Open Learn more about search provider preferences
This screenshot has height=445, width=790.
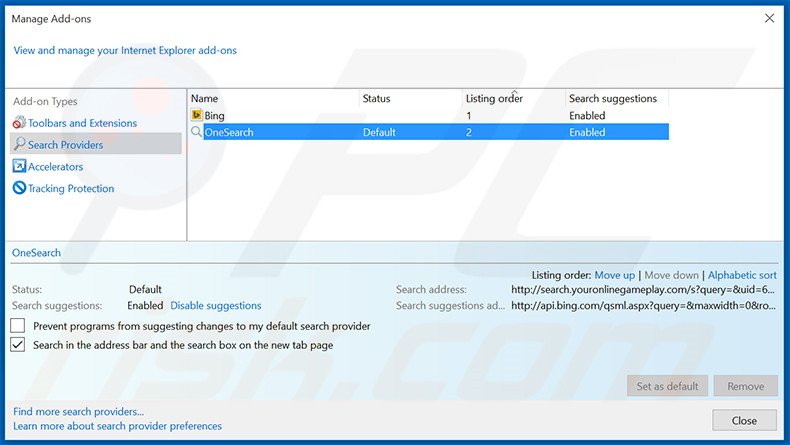coord(117,426)
